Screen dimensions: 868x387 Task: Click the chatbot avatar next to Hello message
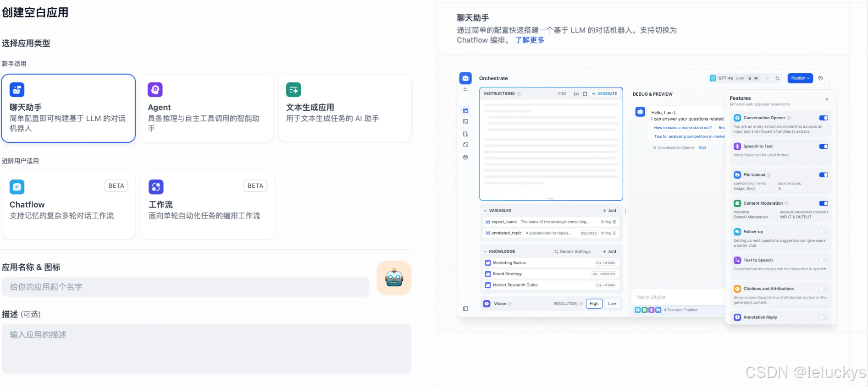(x=640, y=112)
